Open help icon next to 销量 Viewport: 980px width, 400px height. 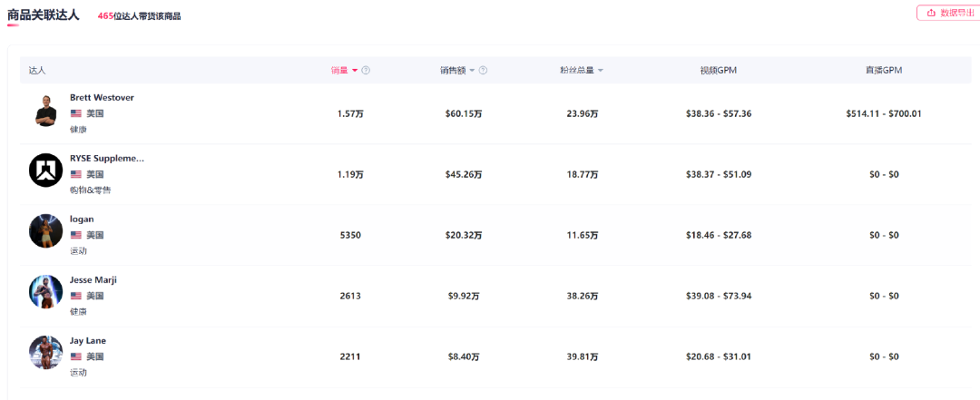pyautogui.click(x=366, y=71)
